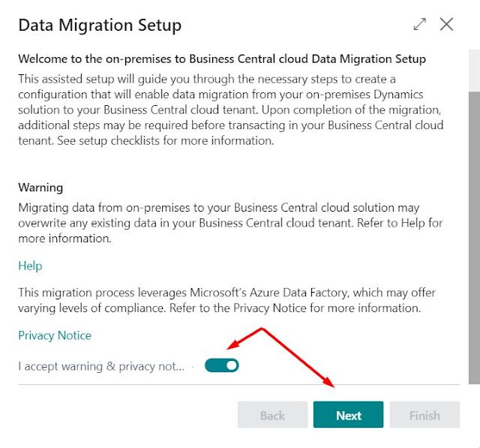Turn off the accept warning & privacy toggle
Image resolution: width=480 pixels, height=448 pixels.
(x=222, y=365)
